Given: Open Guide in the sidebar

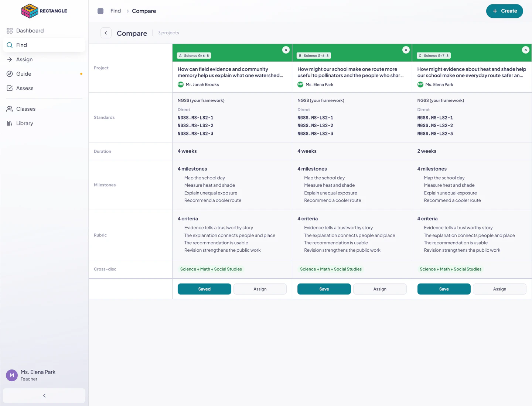Looking at the screenshot, I should click(44, 74).
